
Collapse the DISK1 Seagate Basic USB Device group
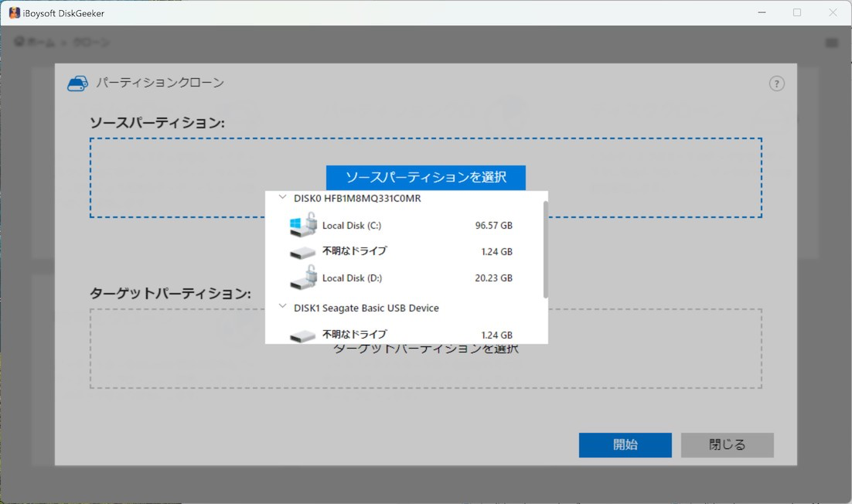click(282, 306)
